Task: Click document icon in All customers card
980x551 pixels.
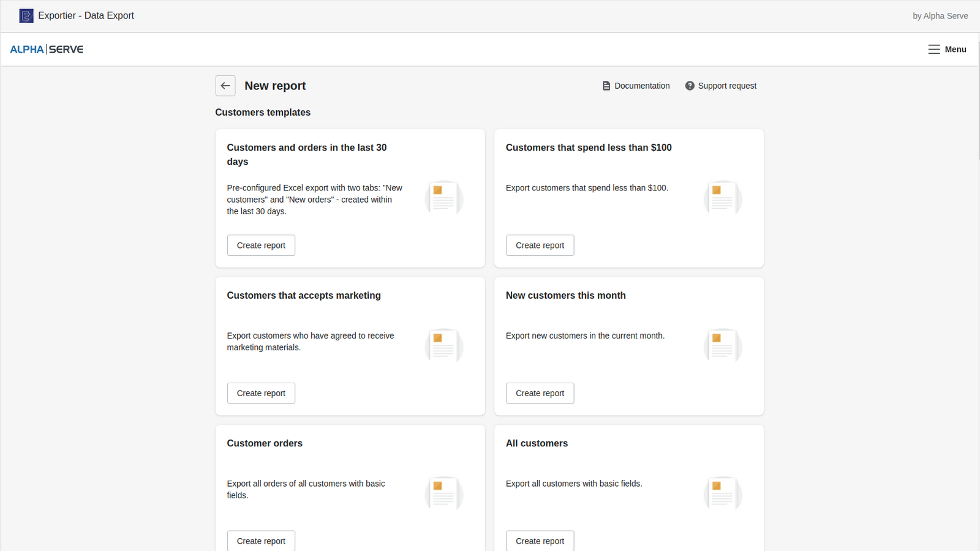Action: click(x=723, y=493)
